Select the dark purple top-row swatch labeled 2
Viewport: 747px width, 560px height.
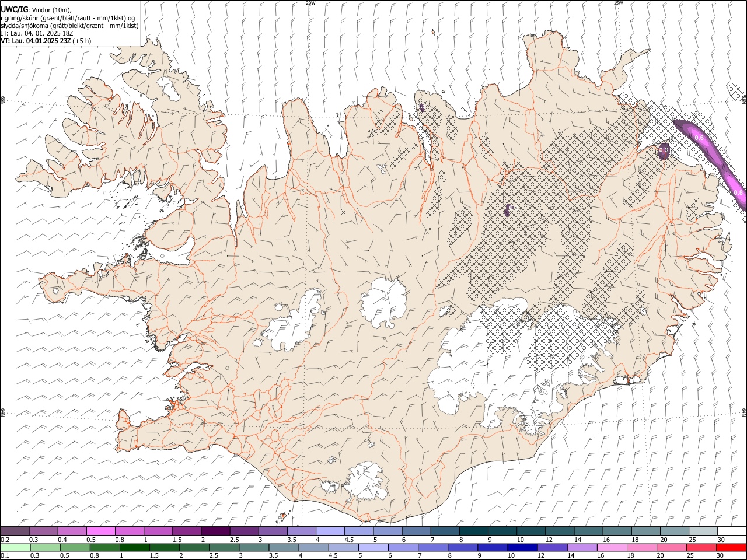(x=215, y=531)
